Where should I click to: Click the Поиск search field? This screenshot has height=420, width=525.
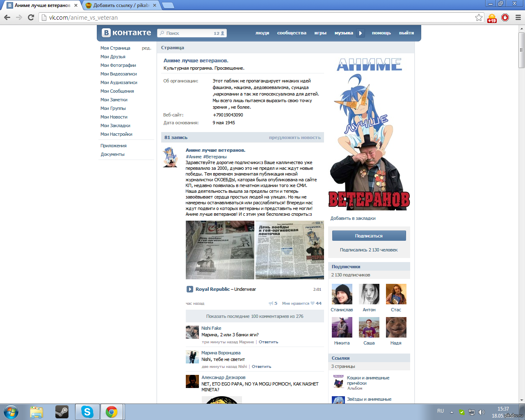pyautogui.click(x=192, y=33)
